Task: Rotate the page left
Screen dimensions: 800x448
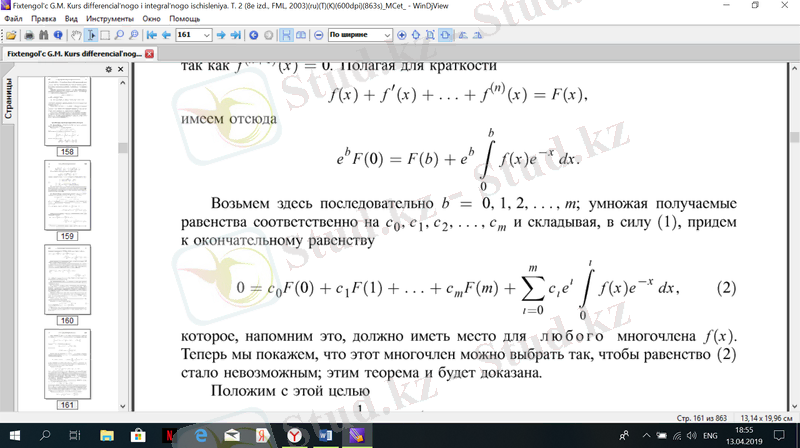Action: pos(463,35)
